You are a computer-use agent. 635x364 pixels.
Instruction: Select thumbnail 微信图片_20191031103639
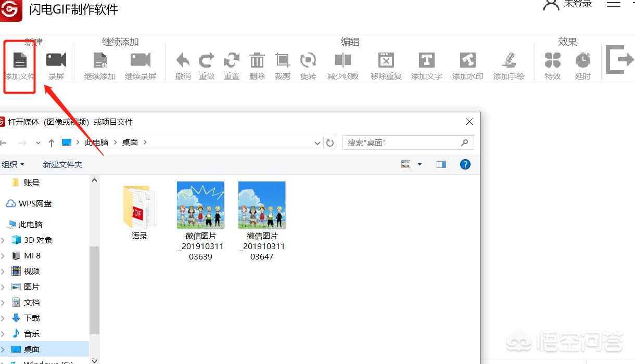tap(200, 205)
